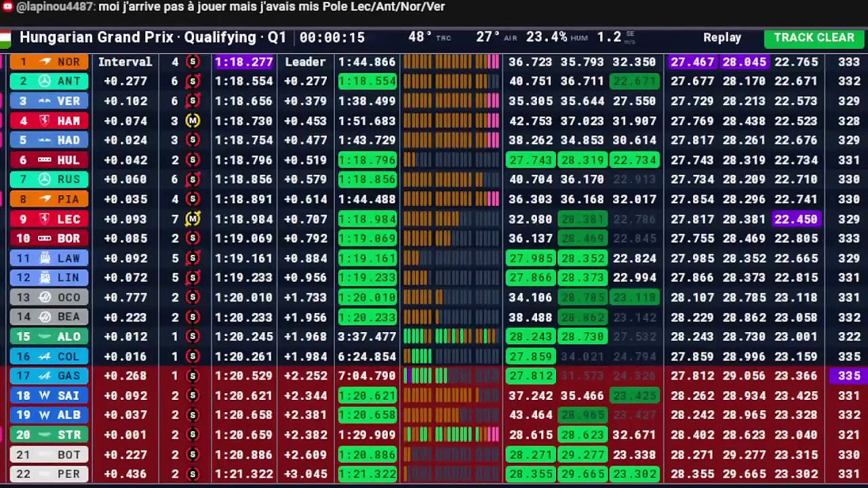The width and height of the screenshot is (868, 488).
Task: Click medium tyre icon in HAM row
Action: click(x=193, y=121)
